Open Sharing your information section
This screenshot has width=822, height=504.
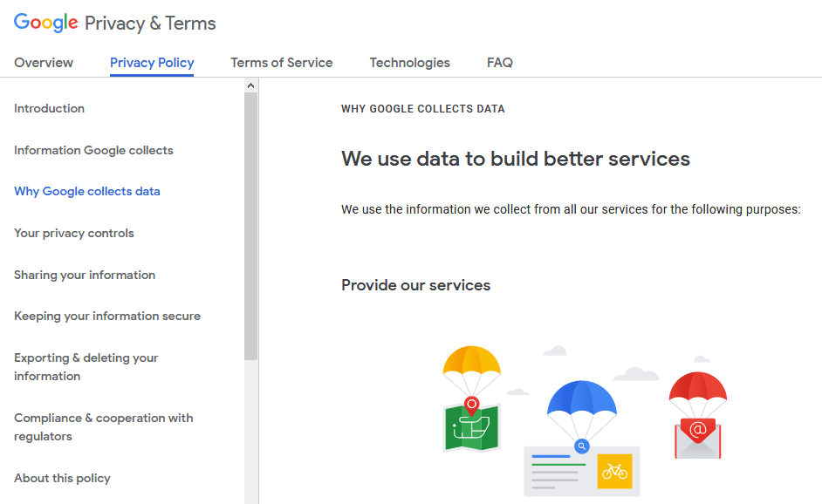pyautogui.click(x=85, y=275)
